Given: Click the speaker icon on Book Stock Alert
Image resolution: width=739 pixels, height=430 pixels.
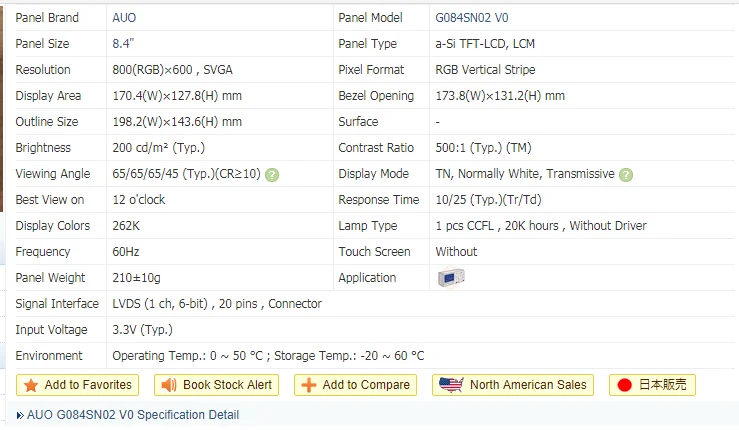Looking at the screenshot, I should pos(169,385).
